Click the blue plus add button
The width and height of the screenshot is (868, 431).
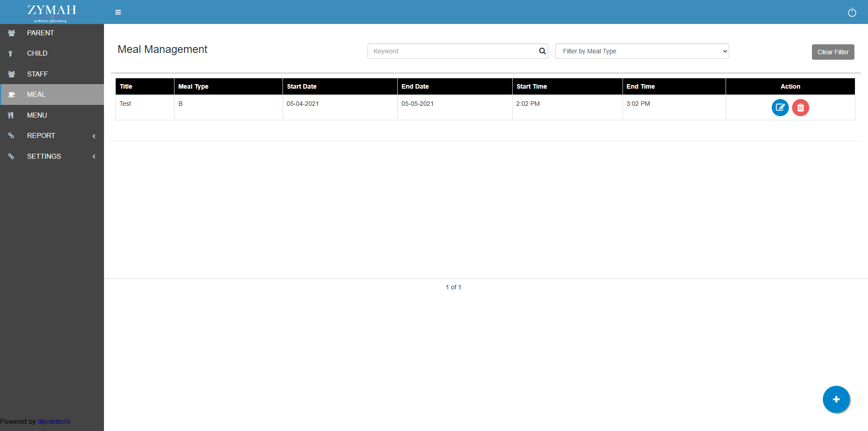tap(836, 399)
